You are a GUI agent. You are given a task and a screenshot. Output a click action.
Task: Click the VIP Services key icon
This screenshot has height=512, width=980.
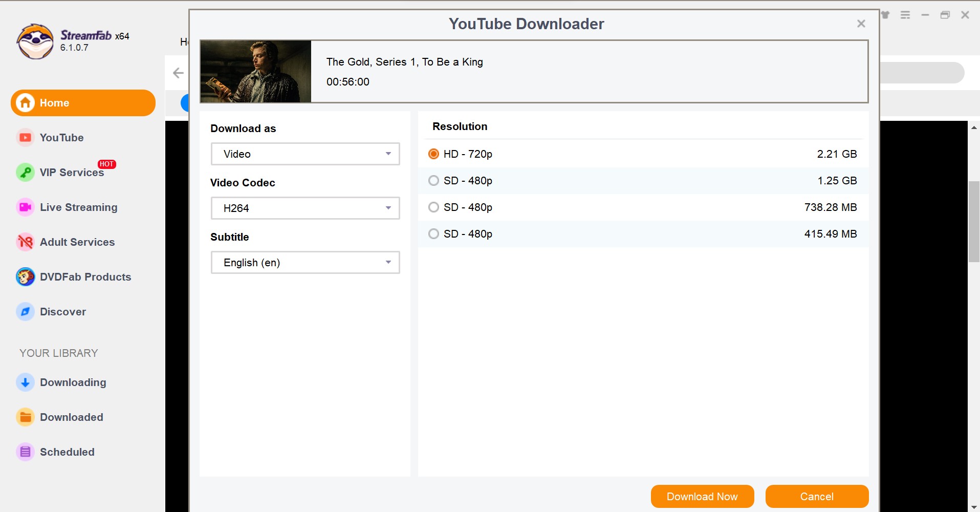tap(25, 173)
